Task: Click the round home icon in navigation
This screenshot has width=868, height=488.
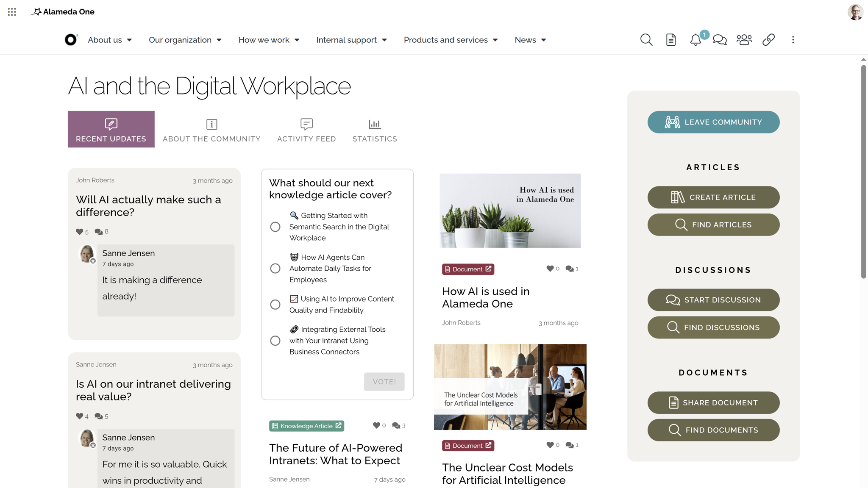Action: click(x=71, y=39)
